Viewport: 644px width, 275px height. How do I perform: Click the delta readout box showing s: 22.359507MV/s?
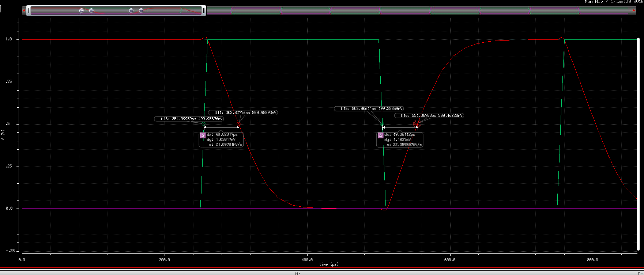(400, 140)
